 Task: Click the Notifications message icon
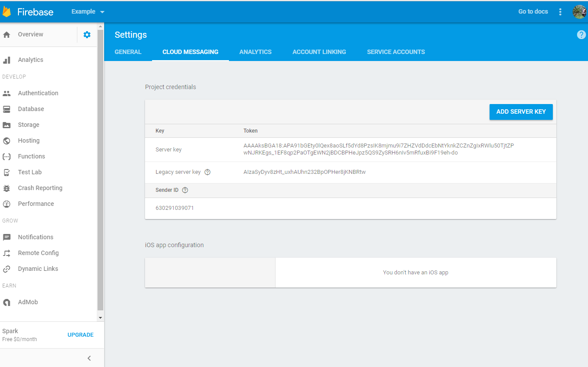tap(7, 237)
